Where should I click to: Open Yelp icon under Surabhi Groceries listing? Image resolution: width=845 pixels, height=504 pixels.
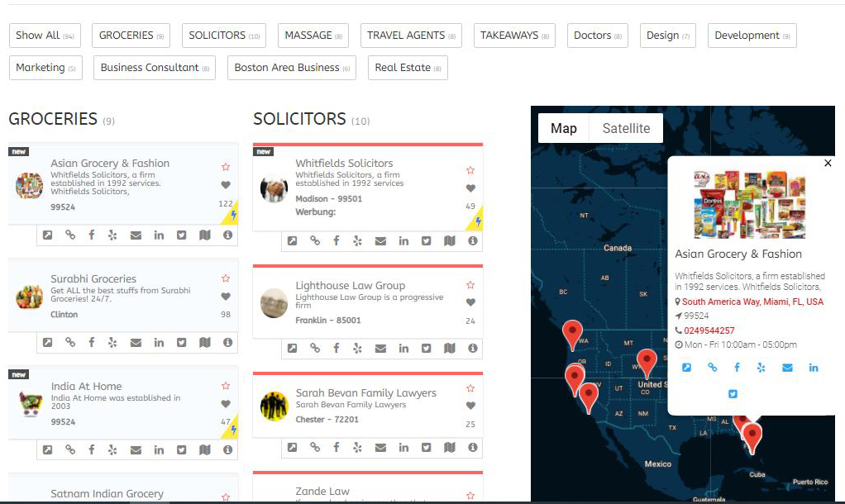tap(113, 343)
